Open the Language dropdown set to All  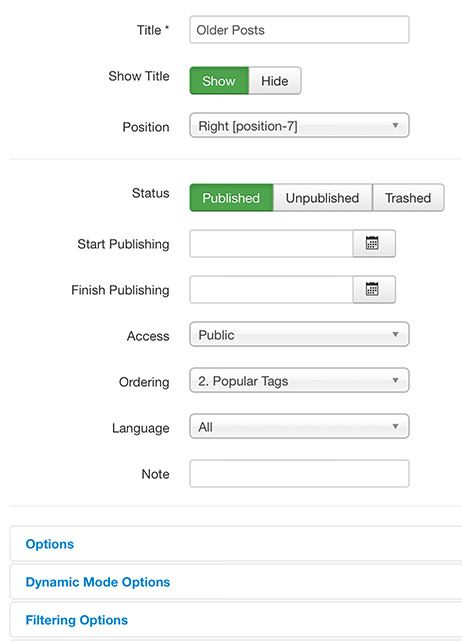[x=299, y=426]
